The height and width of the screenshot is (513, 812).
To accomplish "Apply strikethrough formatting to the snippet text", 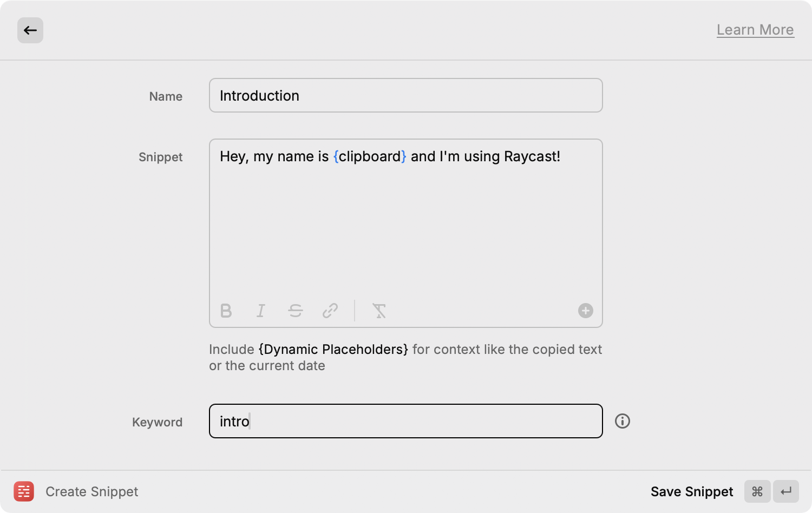I will [x=296, y=311].
